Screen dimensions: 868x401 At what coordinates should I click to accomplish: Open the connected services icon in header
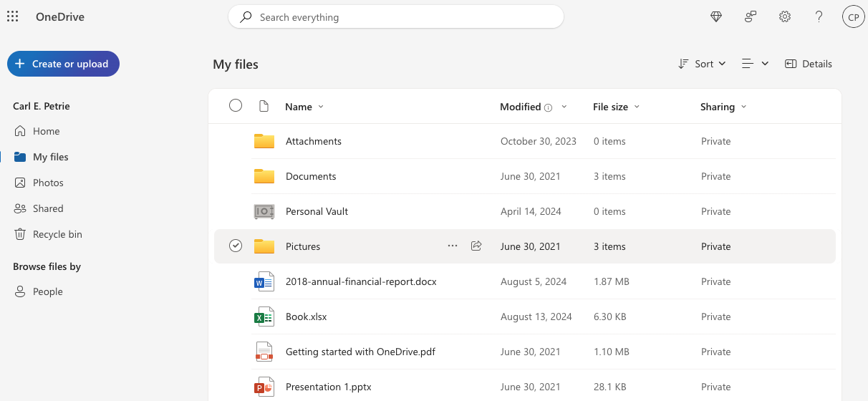click(751, 16)
